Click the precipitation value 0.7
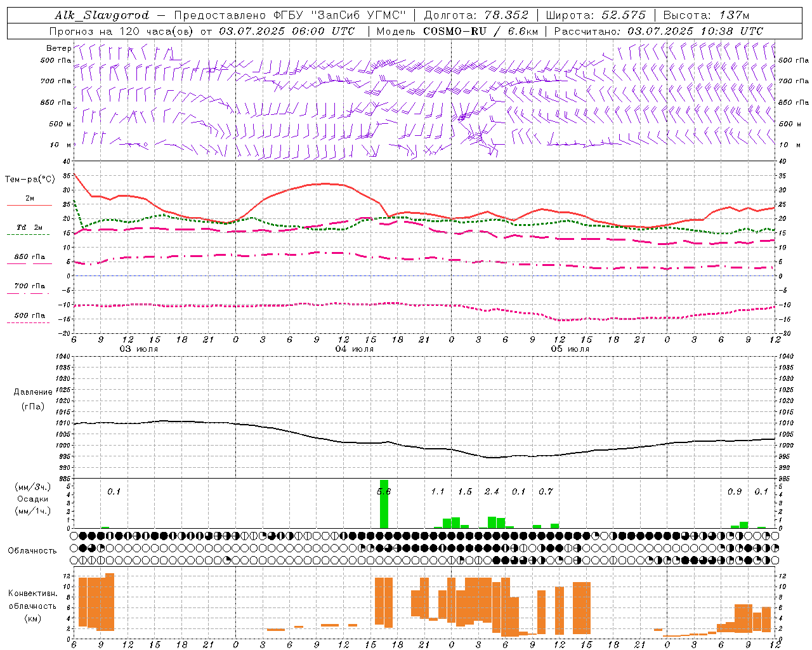Viewport: 812px width, 650px height. pyautogui.click(x=546, y=492)
